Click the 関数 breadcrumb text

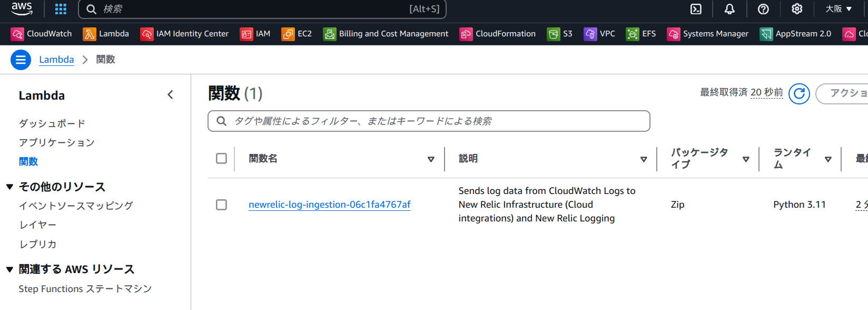[105, 60]
